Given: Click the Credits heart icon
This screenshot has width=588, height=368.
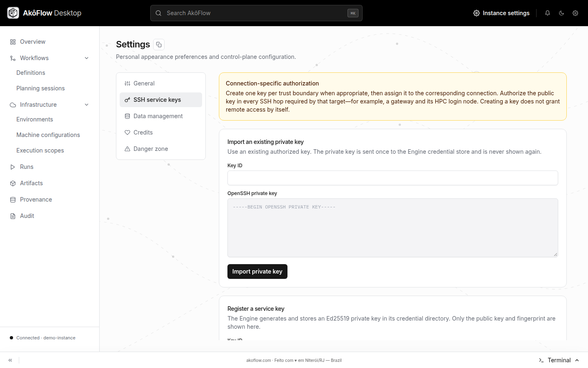Looking at the screenshot, I should click(x=127, y=132).
